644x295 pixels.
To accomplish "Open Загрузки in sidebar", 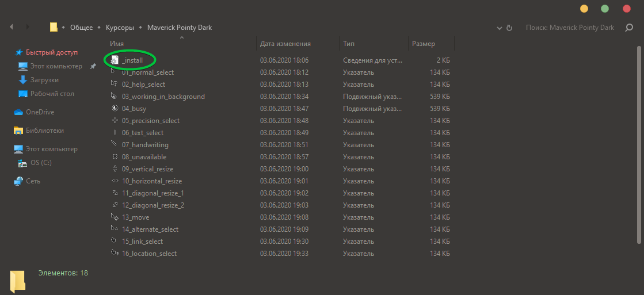I will (44, 80).
